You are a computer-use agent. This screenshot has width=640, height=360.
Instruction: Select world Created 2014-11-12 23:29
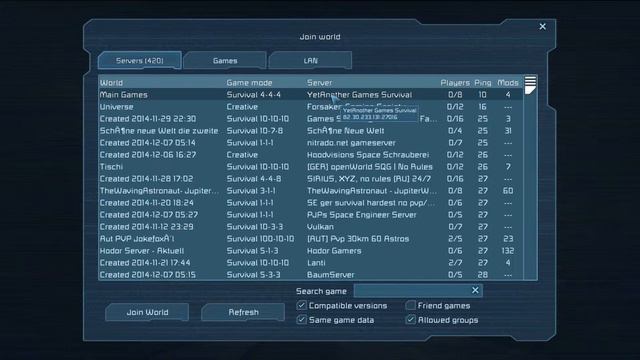tap(311, 227)
